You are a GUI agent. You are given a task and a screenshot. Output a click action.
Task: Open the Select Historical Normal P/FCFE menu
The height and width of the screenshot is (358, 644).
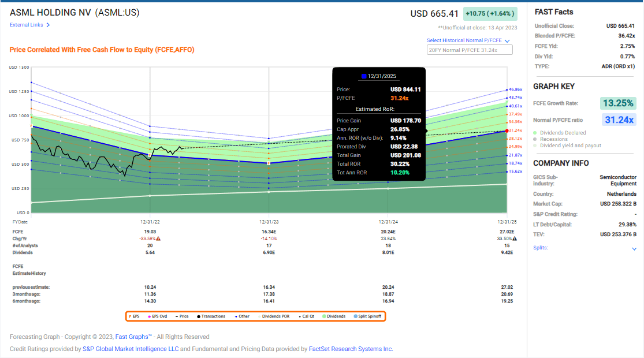click(x=505, y=40)
